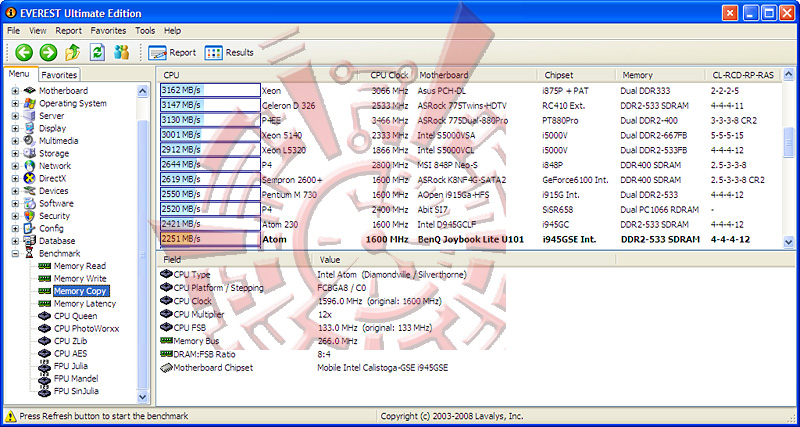Expand the Display tree node
The image size is (800, 427).
coord(15,129)
